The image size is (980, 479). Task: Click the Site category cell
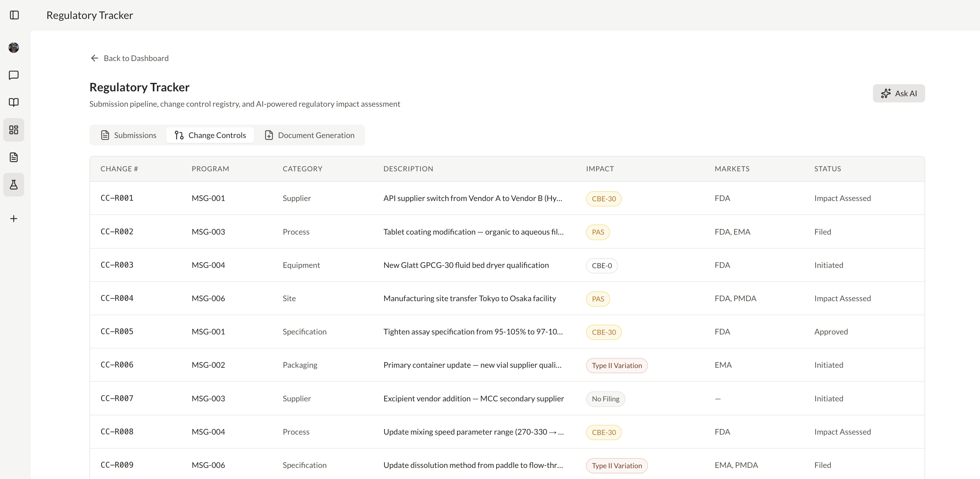click(289, 299)
